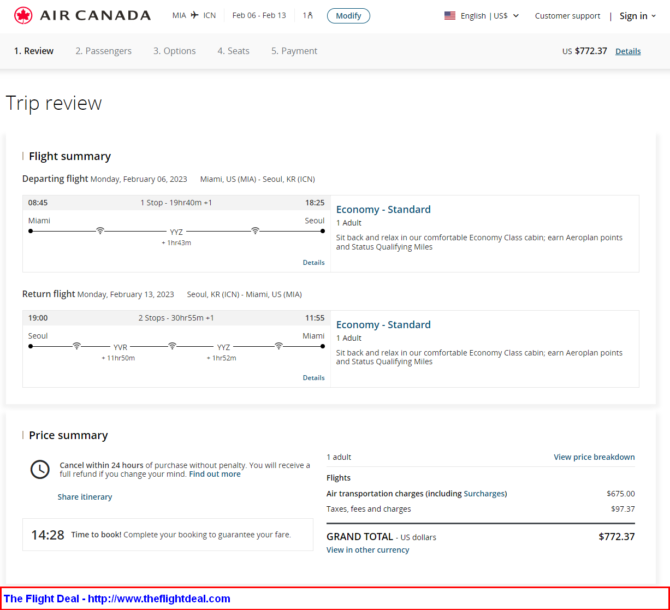Click the passenger count icon in header
The width and height of the screenshot is (670, 610).
[x=308, y=15]
